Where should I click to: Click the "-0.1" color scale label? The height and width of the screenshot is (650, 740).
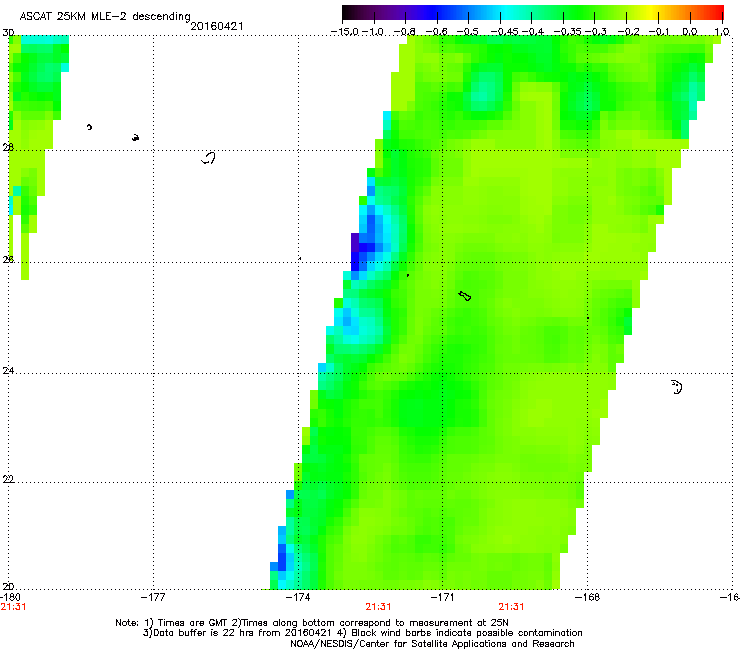(x=659, y=32)
